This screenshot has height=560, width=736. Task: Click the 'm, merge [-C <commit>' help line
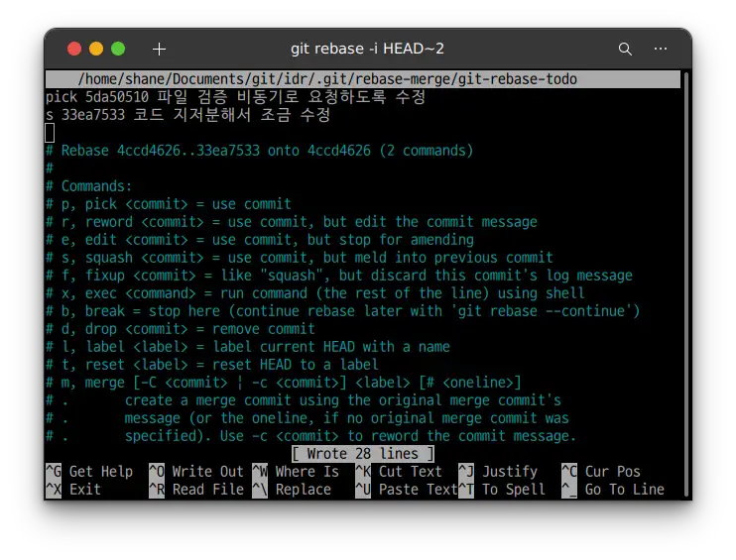[x=284, y=383]
